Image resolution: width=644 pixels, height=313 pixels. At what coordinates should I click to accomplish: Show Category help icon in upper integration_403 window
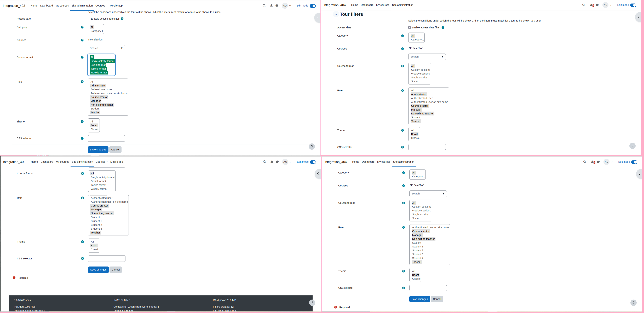coord(82,27)
